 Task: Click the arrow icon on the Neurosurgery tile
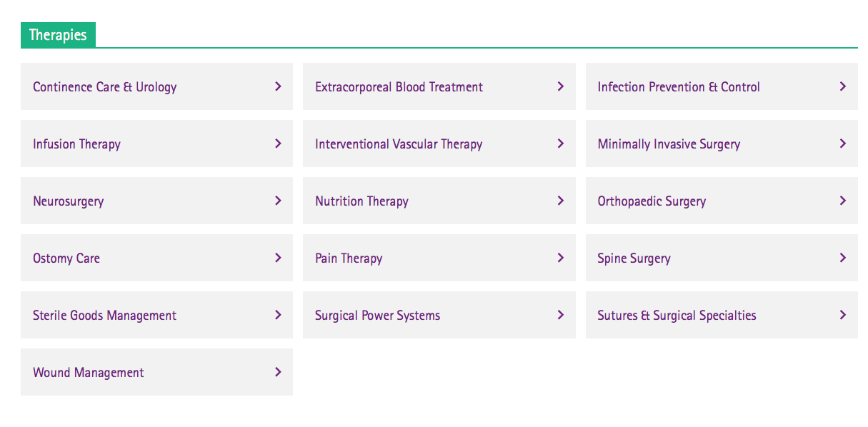[x=278, y=201]
